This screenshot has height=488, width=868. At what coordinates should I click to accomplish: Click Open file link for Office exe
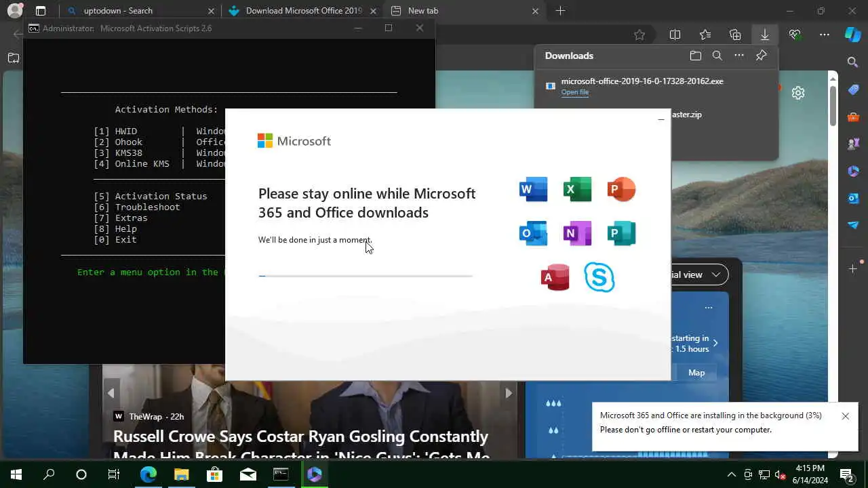click(x=574, y=92)
